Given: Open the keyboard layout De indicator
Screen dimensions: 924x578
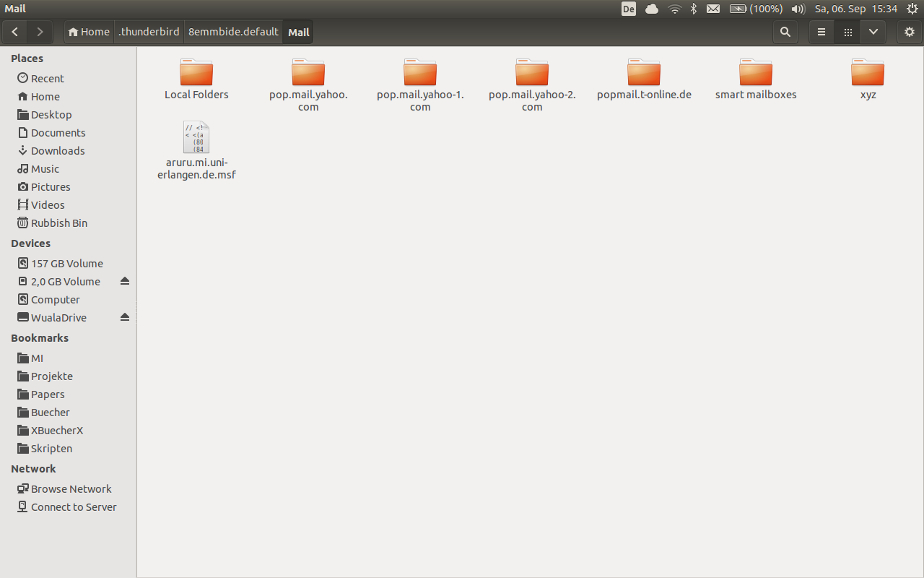Looking at the screenshot, I should coord(628,9).
